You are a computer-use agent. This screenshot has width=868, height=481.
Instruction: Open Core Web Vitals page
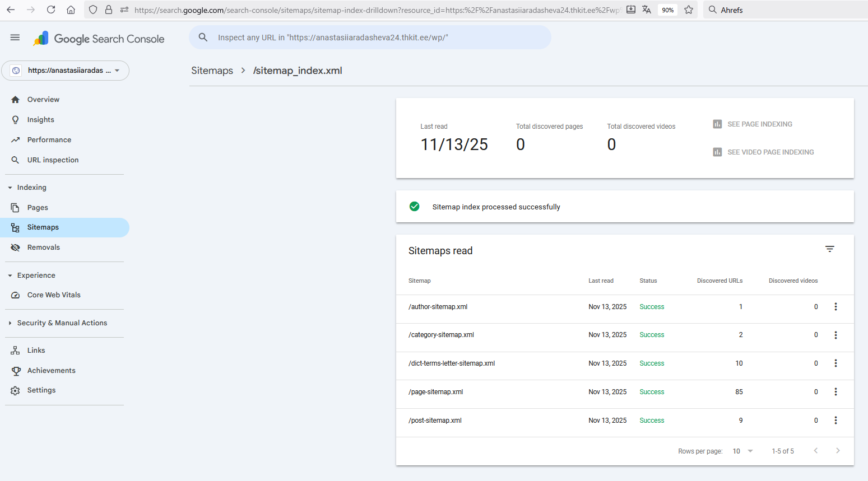(54, 295)
